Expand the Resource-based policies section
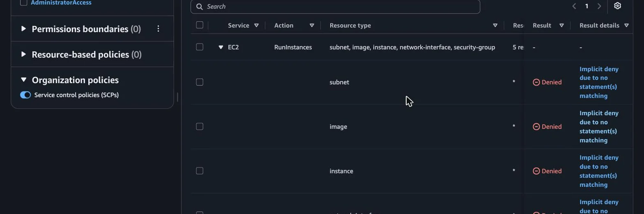The height and width of the screenshot is (214, 644). click(23, 54)
